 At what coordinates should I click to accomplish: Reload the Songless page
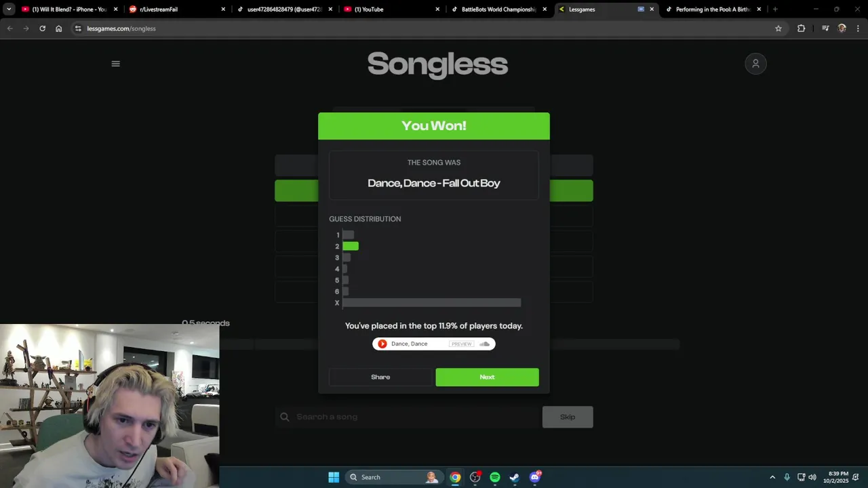pos(42,28)
